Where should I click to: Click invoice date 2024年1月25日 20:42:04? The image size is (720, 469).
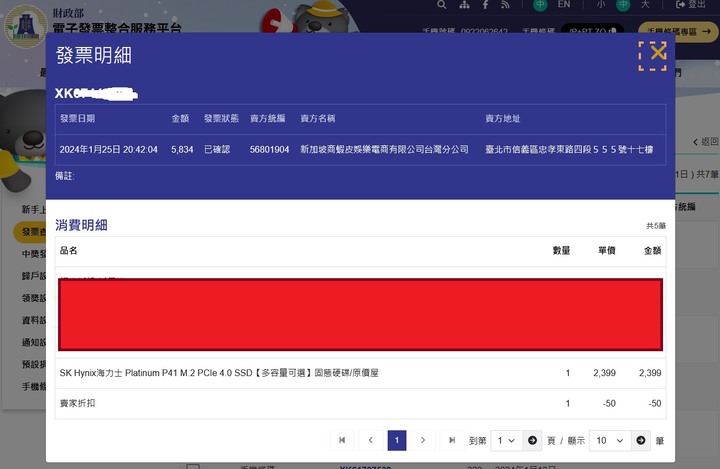pyautogui.click(x=108, y=149)
